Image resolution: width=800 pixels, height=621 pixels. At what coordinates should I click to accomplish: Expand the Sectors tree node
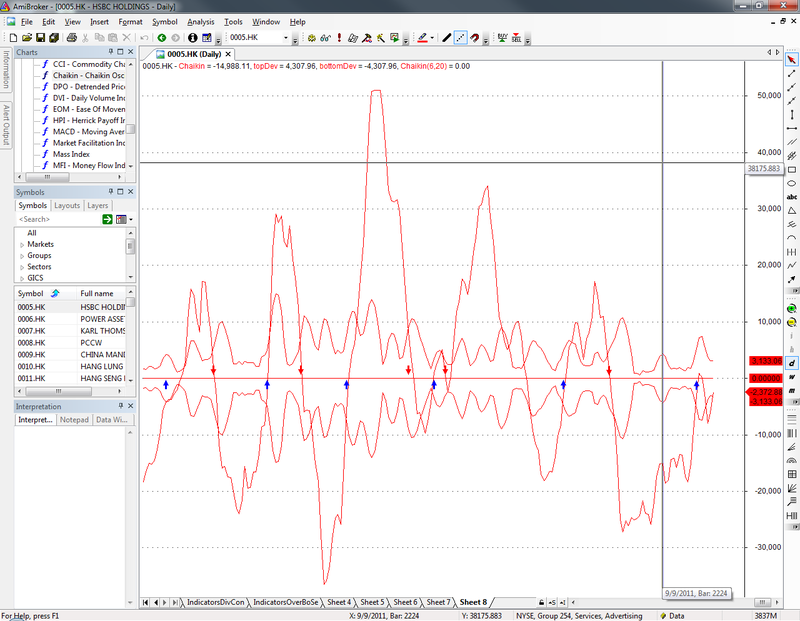tap(22, 267)
